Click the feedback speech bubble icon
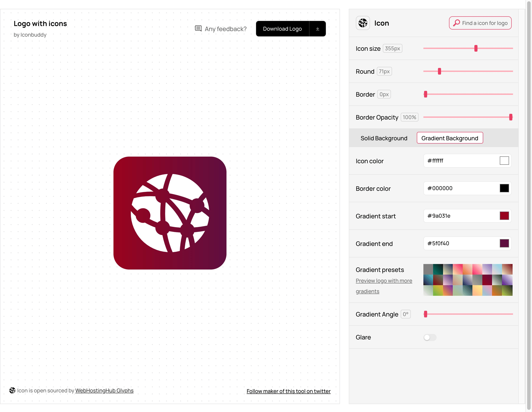 pos(198,28)
